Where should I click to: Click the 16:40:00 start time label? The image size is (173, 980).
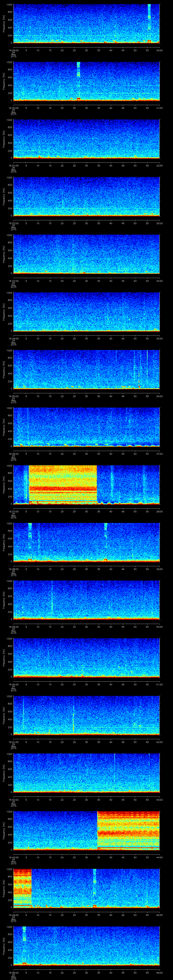13,684
